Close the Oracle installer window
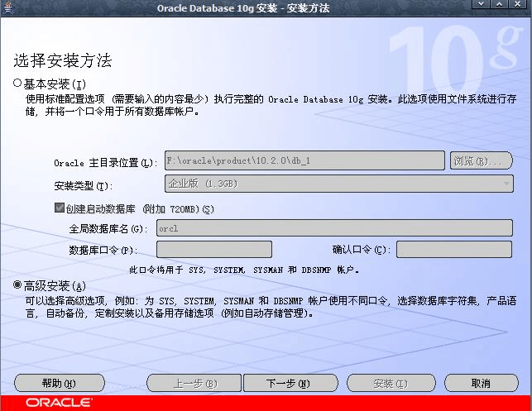Screen dimensions: 532x411 point(517,4)
